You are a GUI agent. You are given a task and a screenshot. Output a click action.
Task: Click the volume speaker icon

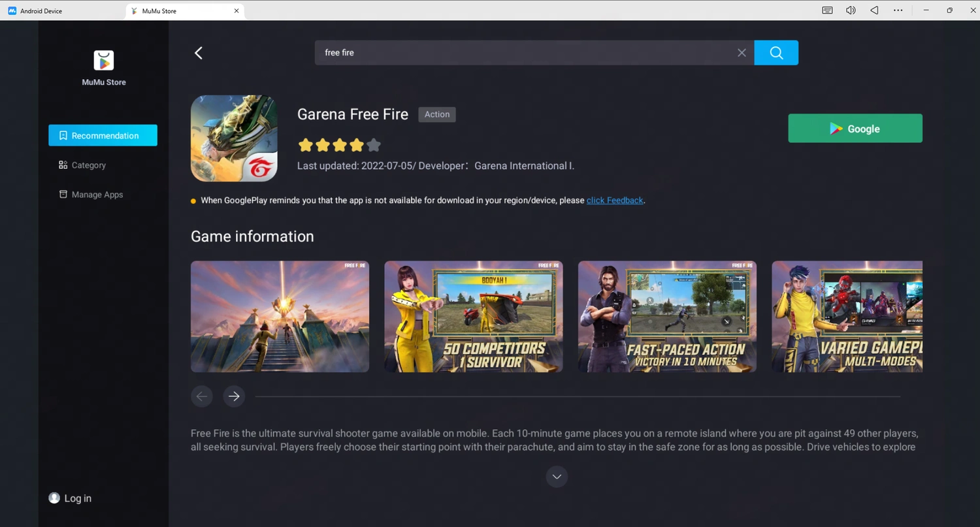pos(850,10)
